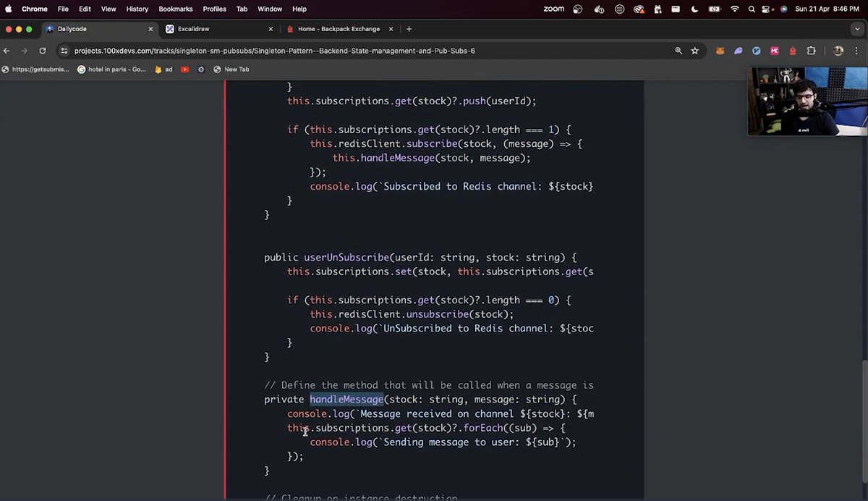868x501 pixels.
Task: Open the 'ad' Firebase bookmark
Action: (x=163, y=70)
